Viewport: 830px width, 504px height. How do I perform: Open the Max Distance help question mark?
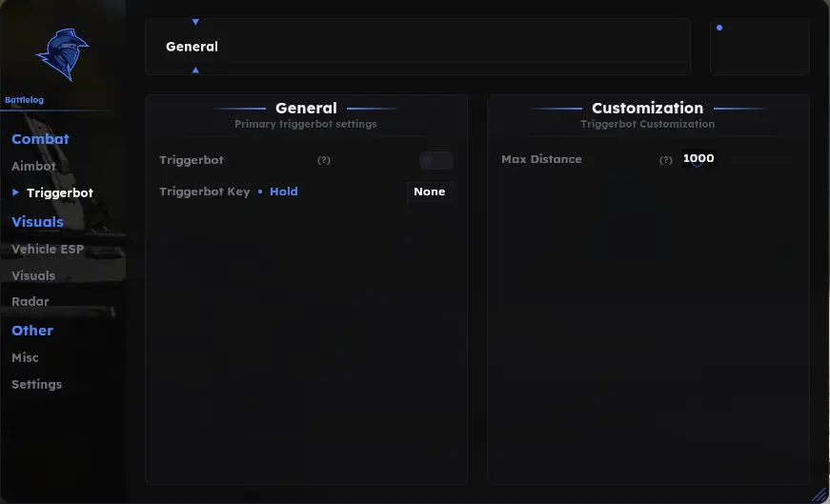666,160
